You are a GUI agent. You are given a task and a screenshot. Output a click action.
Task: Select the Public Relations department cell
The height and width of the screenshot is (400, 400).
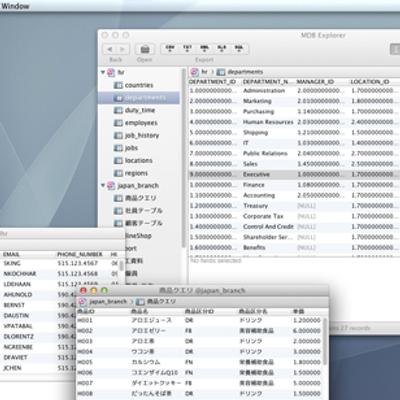pyautogui.click(x=265, y=153)
